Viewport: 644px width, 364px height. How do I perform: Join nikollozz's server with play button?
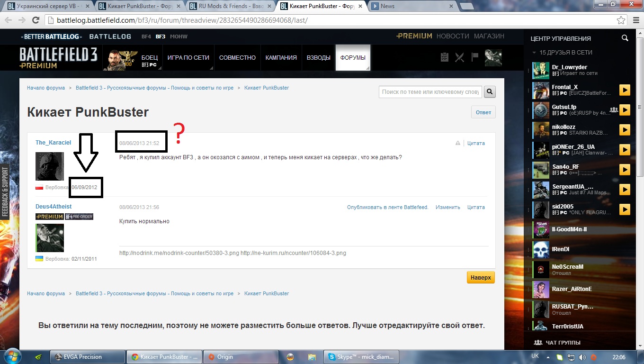(625, 130)
